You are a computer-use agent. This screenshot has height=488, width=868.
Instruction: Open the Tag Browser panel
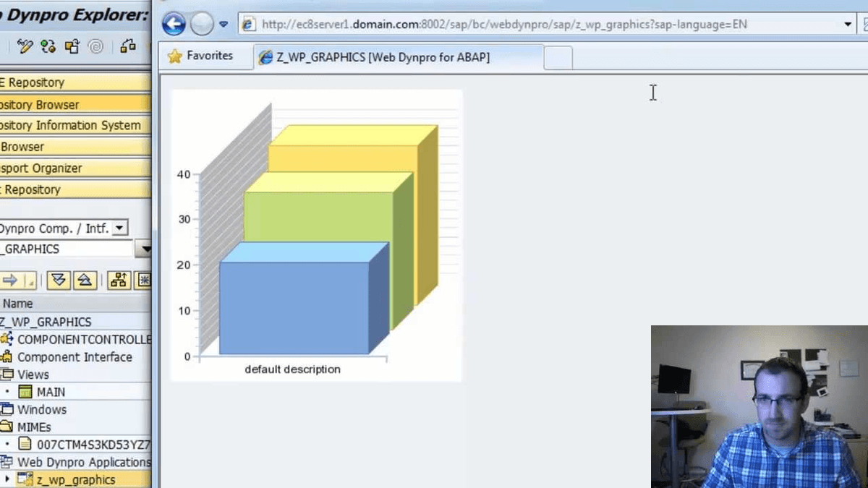[75, 147]
